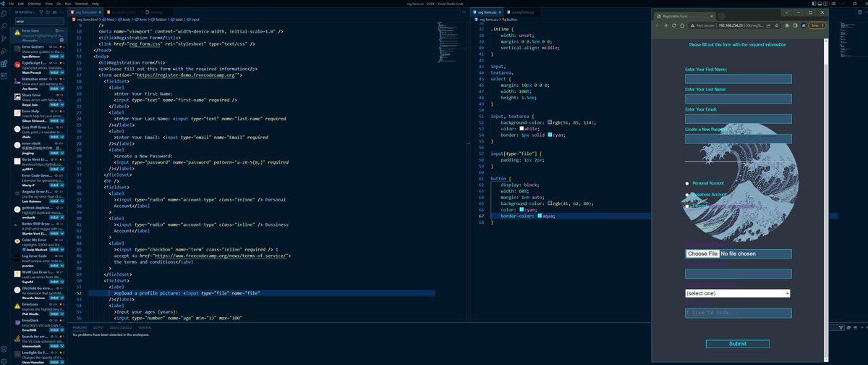The height and width of the screenshot is (365, 868).
Task: Open the browser extensions puzzle icon
Action: coord(786,25)
